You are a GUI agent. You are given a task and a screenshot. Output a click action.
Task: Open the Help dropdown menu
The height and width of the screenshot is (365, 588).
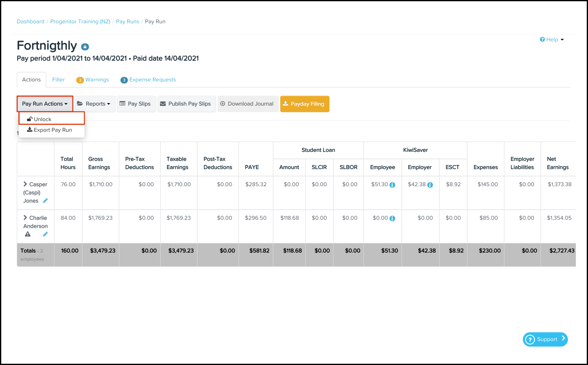pos(552,40)
